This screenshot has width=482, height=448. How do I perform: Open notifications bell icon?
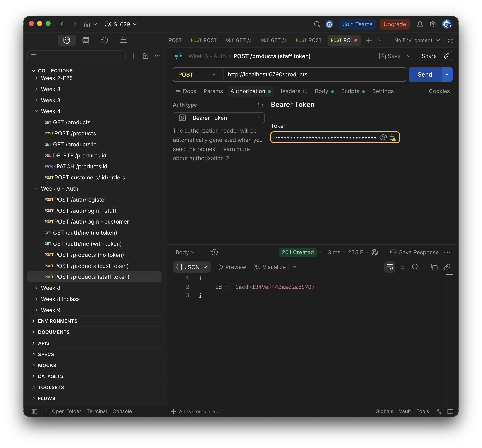[420, 24]
